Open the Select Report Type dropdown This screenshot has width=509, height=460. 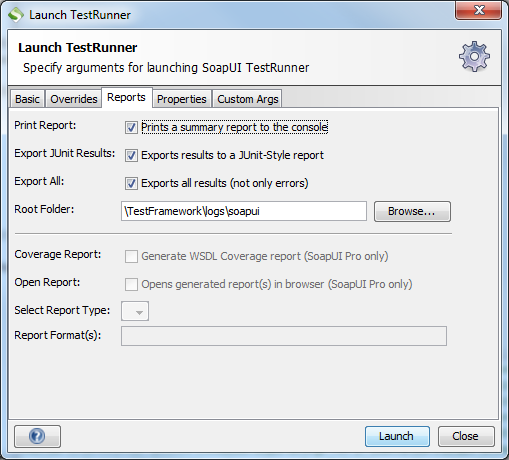(135, 311)
